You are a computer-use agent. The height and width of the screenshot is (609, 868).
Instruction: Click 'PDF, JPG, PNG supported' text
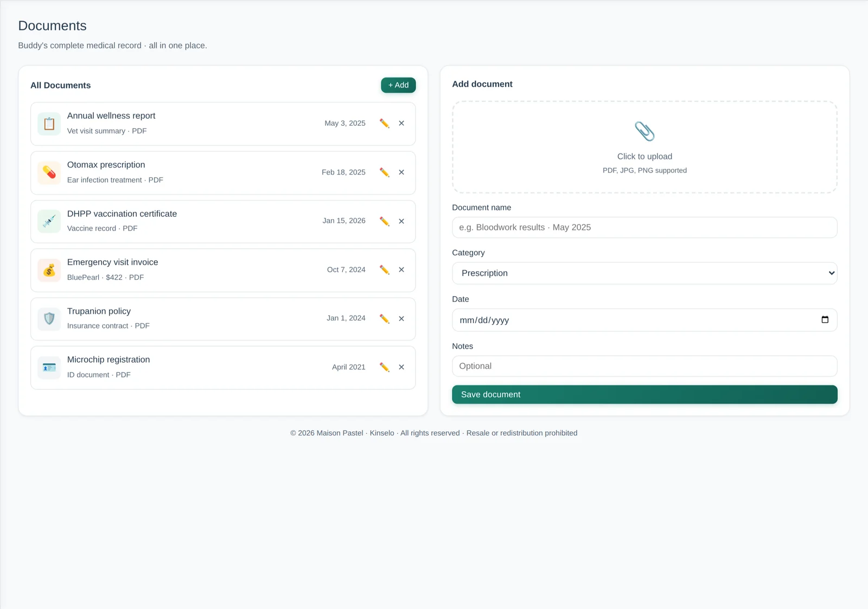point(644,170)
